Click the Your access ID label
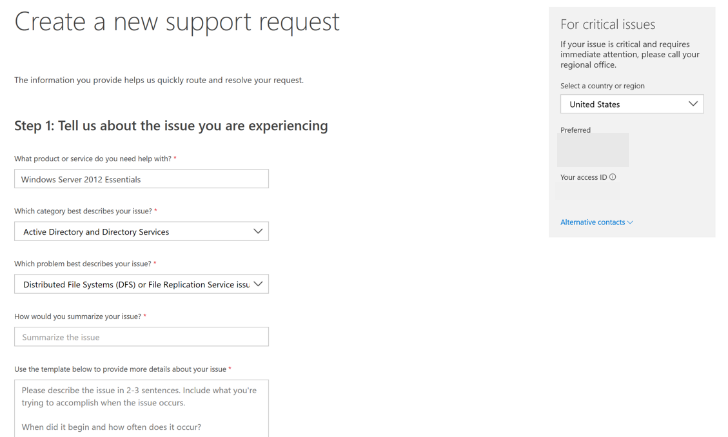Image resolution: width=728 pixels, height=437 pixels. click(x=584, y=177)
